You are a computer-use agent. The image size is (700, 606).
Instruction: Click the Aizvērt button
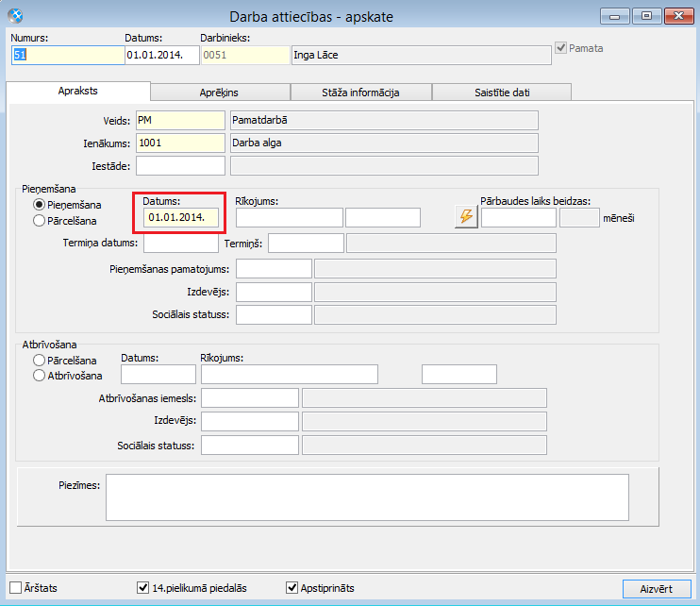click(x=657, y=589)
